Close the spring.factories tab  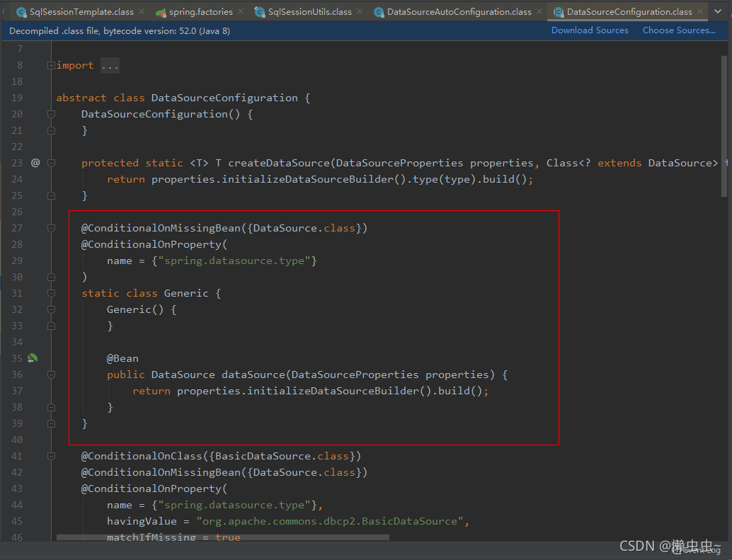point(241,11)
